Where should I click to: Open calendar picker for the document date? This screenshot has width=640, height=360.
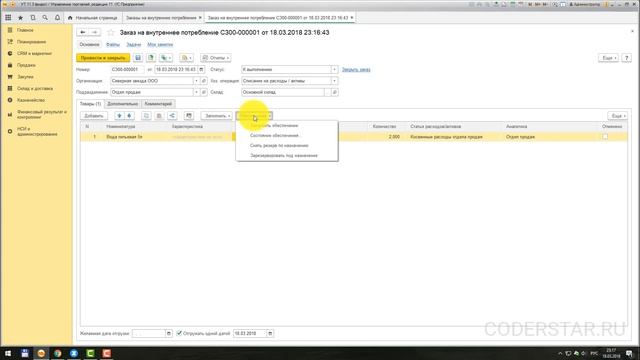coord(201,69)
